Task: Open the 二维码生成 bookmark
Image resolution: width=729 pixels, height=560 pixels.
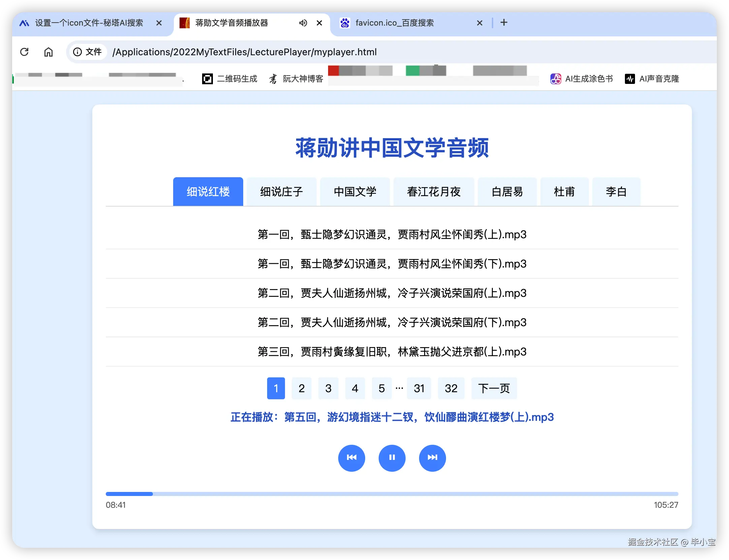Action: [x=230, y=79]
